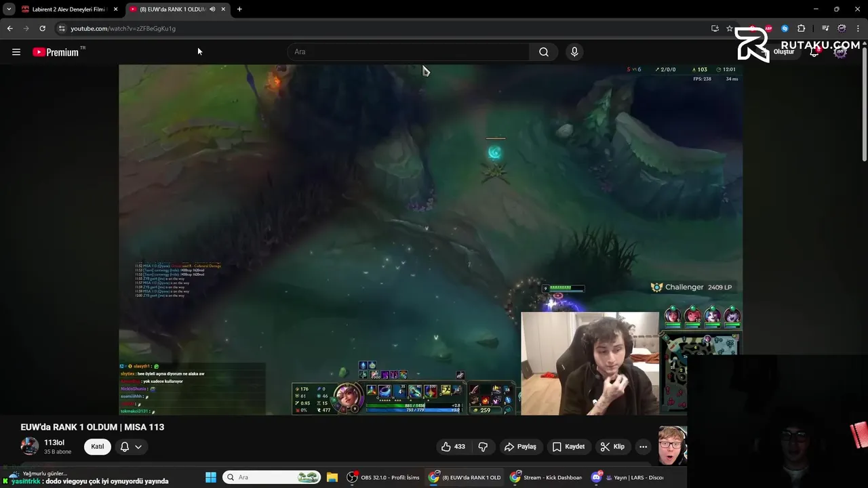
Task: Open the tab search dropdown arrow
Action: [x=9, y=9]
